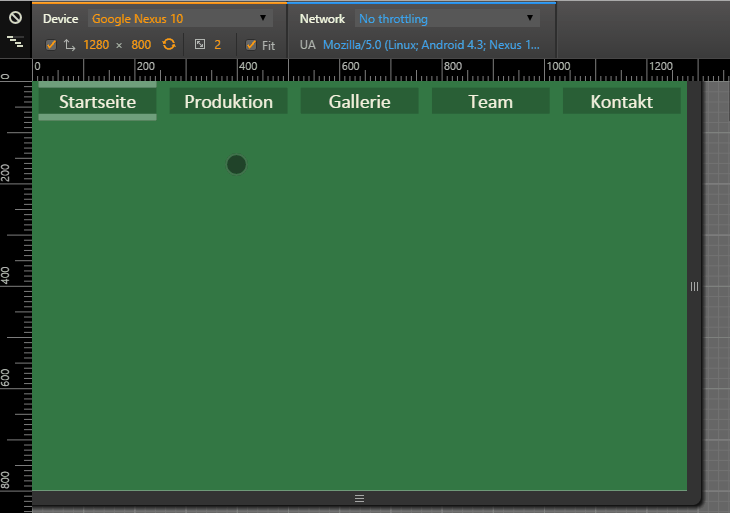The width and height of the screenshot is (730, 513).
Task: Click the bottom edge viewport resize handle
Action: [360, 497]
